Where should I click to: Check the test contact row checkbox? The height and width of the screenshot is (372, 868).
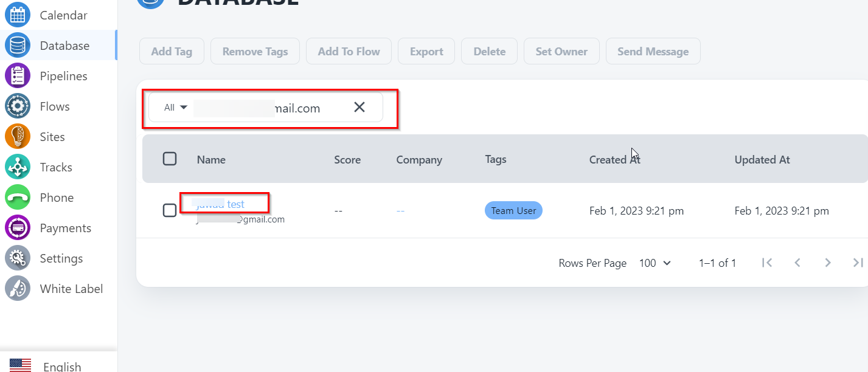pos(170,211)
